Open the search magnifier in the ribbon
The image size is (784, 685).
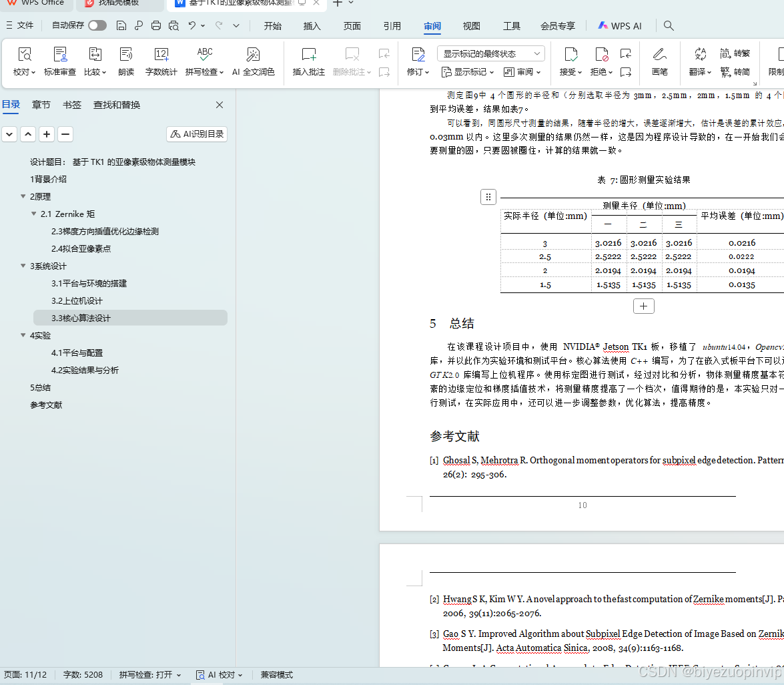coord(668,25)
